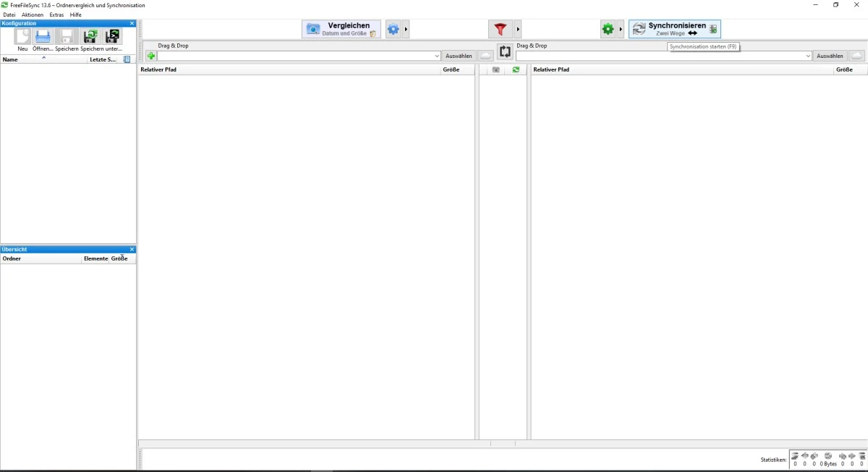This screenshot has height=472, width=868.
Task: Sort configurations by Name column
Action: (x=44, y=59)
